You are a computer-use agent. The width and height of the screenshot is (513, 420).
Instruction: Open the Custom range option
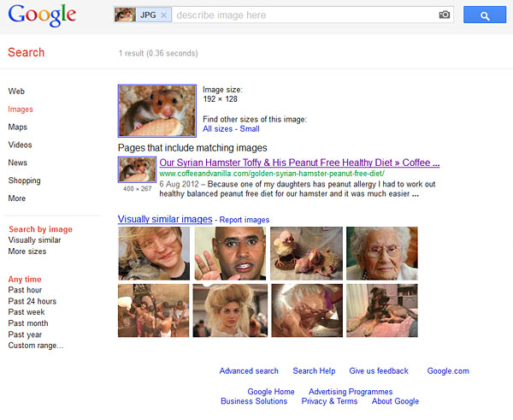point(36,346)
